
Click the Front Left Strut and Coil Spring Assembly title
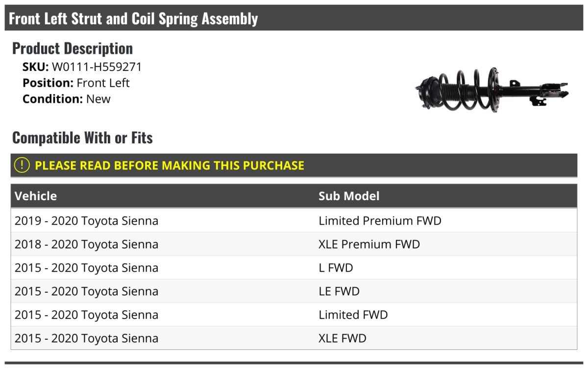coord(133,19)
